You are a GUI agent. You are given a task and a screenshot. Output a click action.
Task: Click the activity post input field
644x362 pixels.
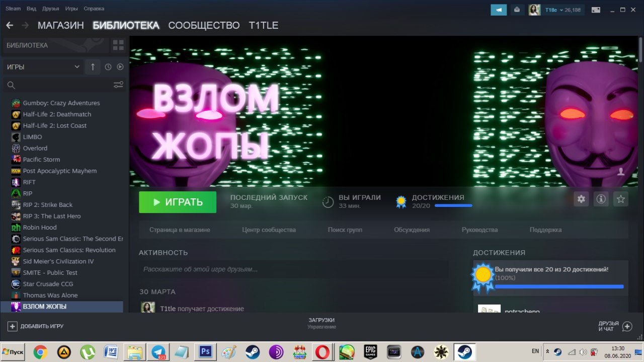point(293,269)
